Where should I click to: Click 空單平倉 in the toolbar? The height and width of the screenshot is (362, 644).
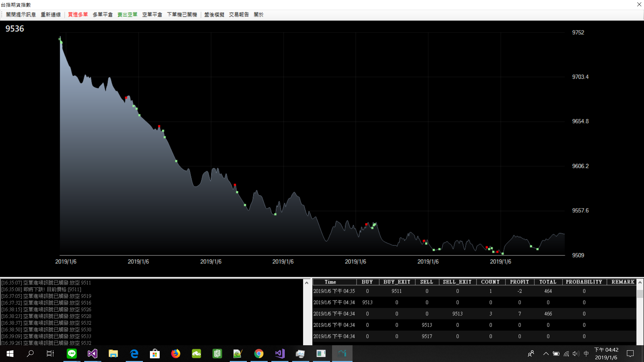pos(152,15)
